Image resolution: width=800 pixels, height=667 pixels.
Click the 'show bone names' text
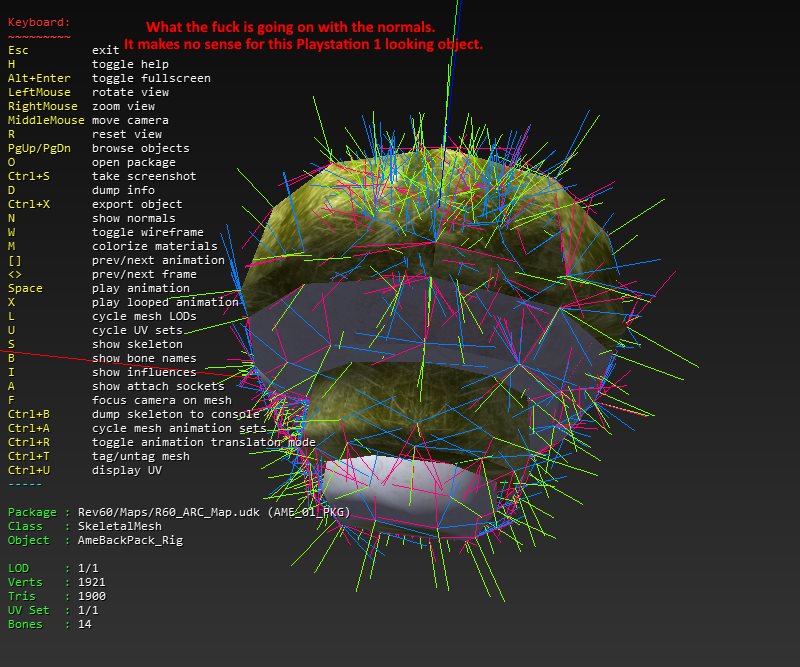144,358
